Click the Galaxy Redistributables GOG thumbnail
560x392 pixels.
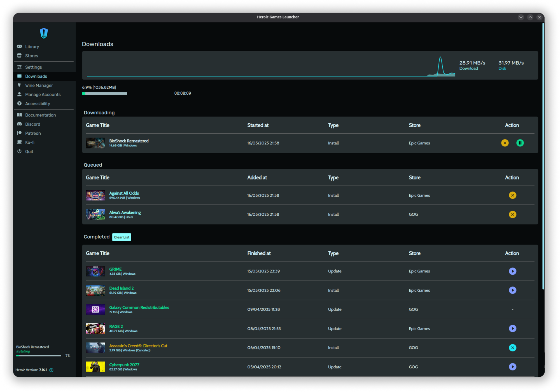click(x=95, y=309)
